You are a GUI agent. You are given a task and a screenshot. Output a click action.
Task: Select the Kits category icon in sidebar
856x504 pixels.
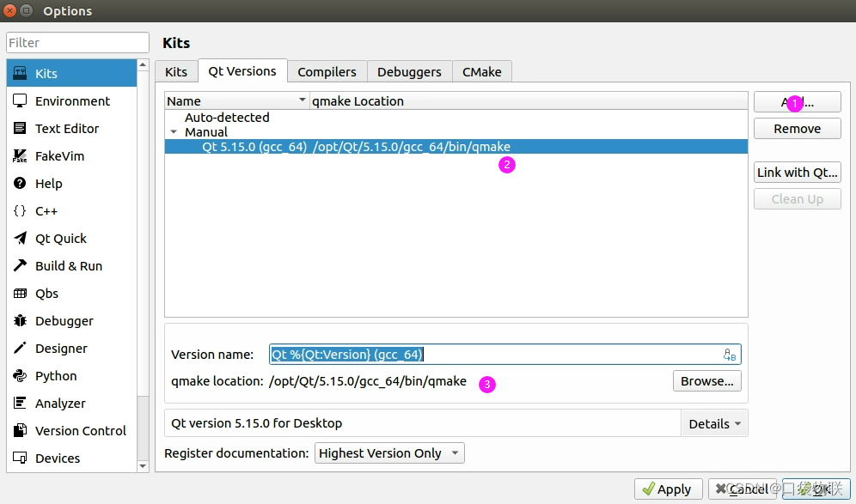click(20, 73)
